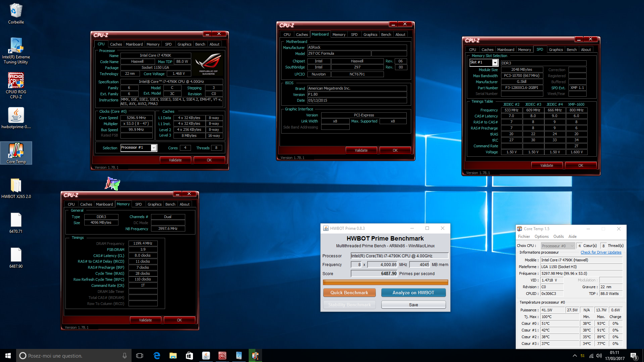Click the Core Speed value 5296.9 MHz
The image size is (644, 362).
[136, 118]
